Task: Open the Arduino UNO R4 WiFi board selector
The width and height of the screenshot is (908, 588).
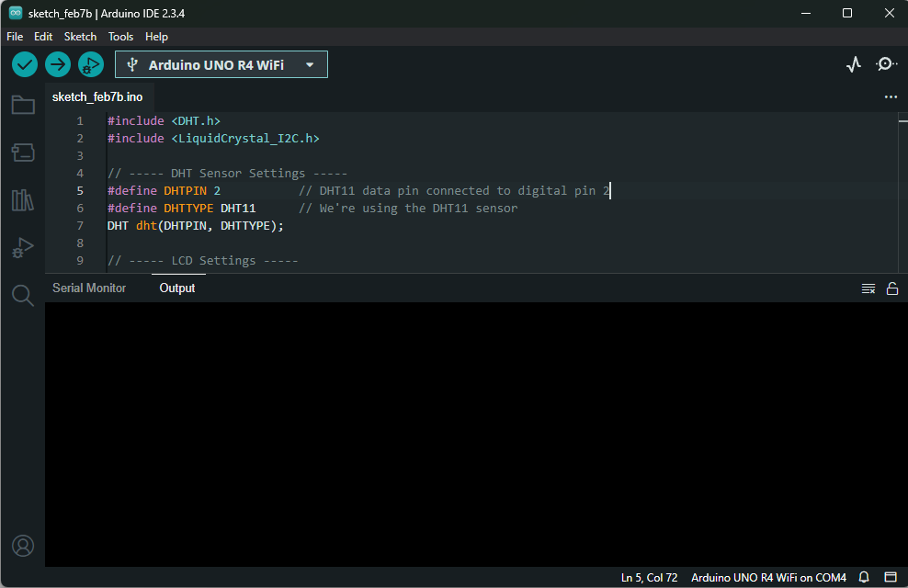Action: coord(221,64)
